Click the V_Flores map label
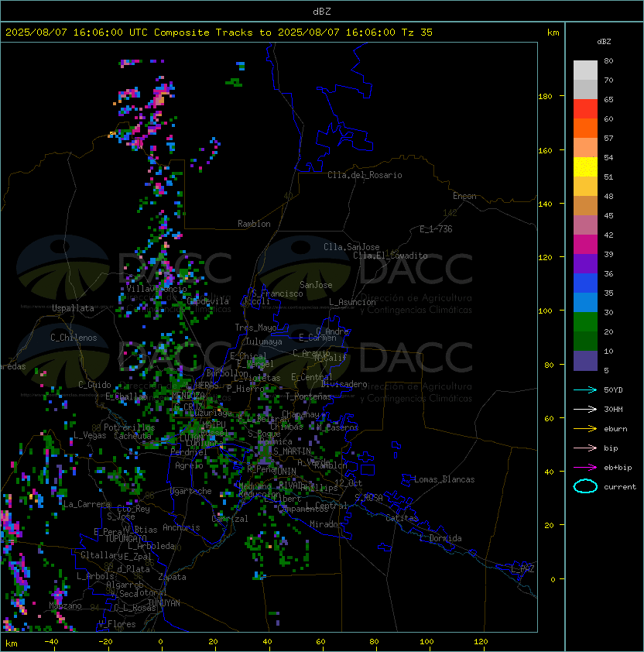 (117, 624)
